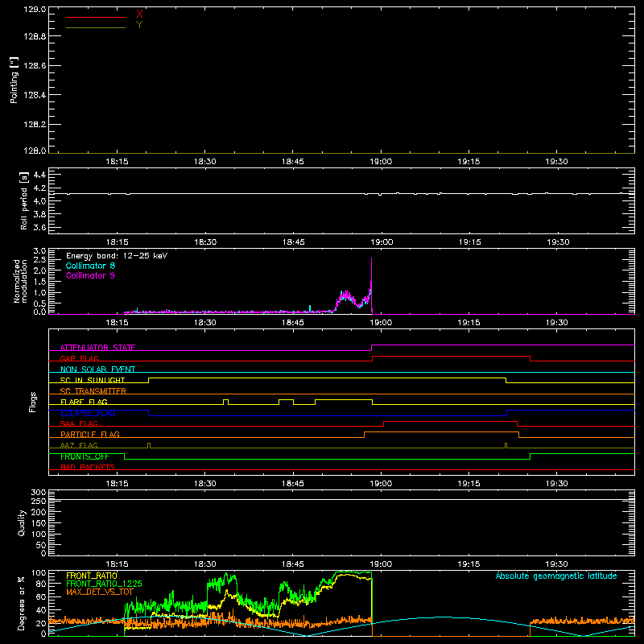The height and width of the screenshot is (644, 644).
Task: Click the GAP_FLAG label
Action: coord(79,358)
